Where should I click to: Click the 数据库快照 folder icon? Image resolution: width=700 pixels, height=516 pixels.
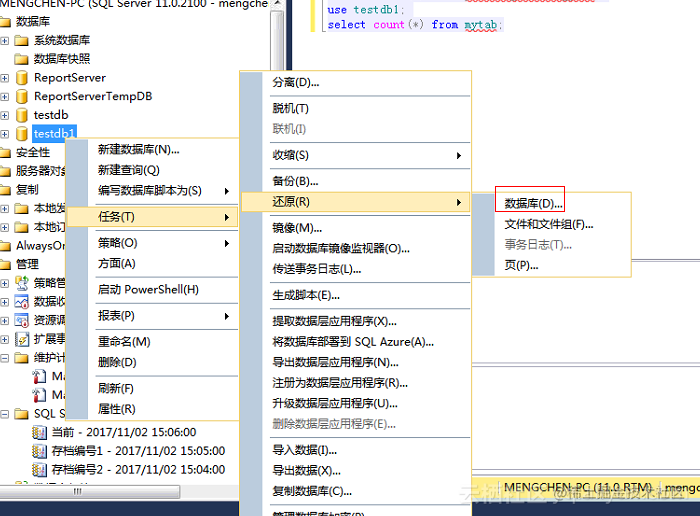[x=21, y=59]
